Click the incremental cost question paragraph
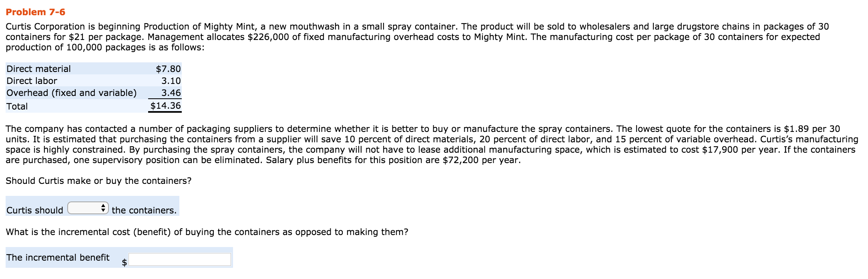Viewport: 868px width, 279px height. pos(207,230)
